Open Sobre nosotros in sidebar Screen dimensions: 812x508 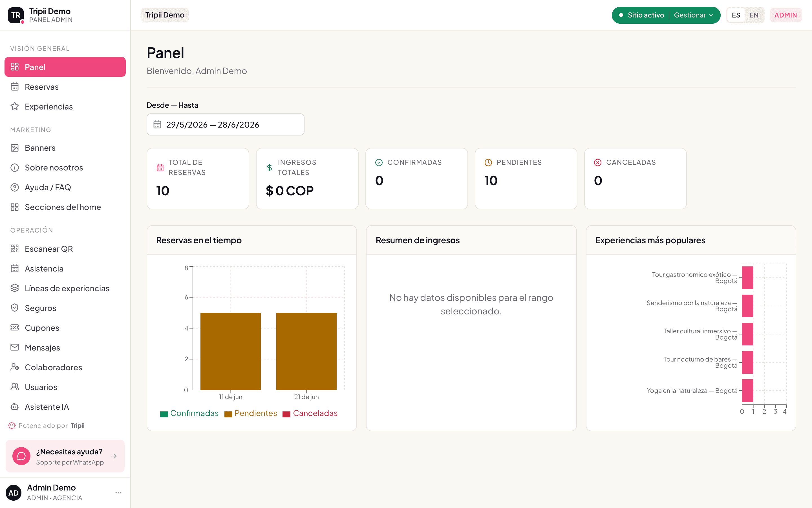click(65, 168)
